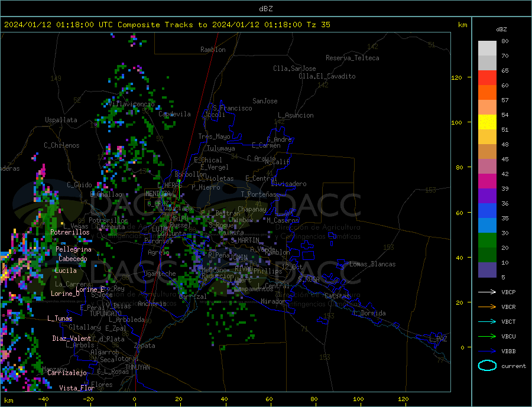
Task: Click the Lomas_Blancas place label
Action: coord(372,264)
